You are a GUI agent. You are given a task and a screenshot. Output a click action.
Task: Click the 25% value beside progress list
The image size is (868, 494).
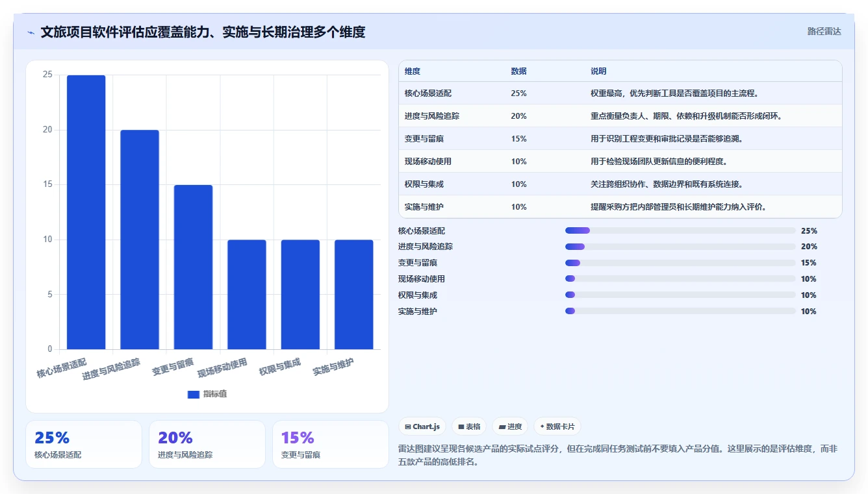pos(809,230)
